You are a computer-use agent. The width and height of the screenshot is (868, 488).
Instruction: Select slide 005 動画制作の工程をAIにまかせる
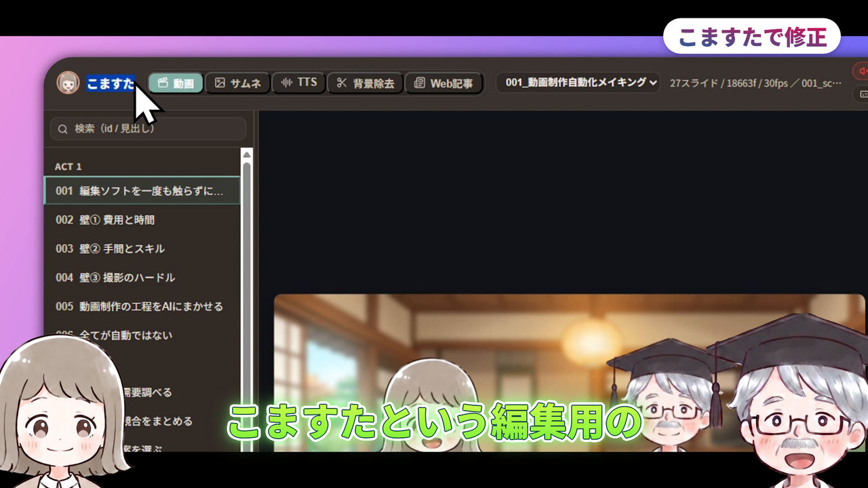tap(142, 306)
